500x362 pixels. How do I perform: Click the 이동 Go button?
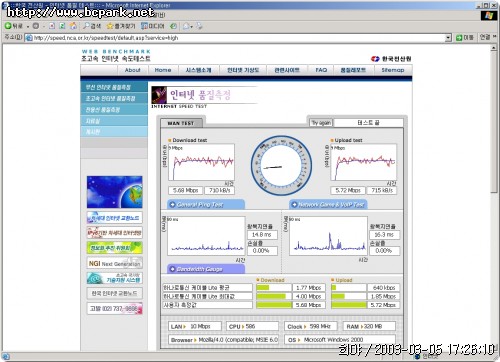(465, 38)
